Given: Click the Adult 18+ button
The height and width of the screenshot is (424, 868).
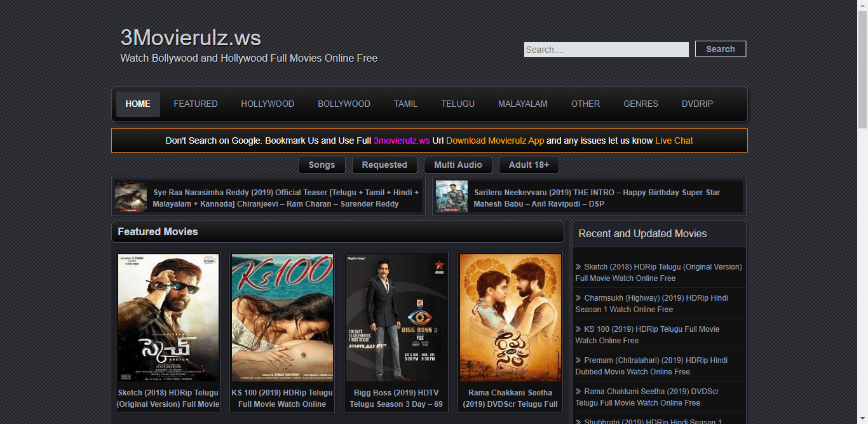Looking at the screenshot, I should click(x=529, y=165).
